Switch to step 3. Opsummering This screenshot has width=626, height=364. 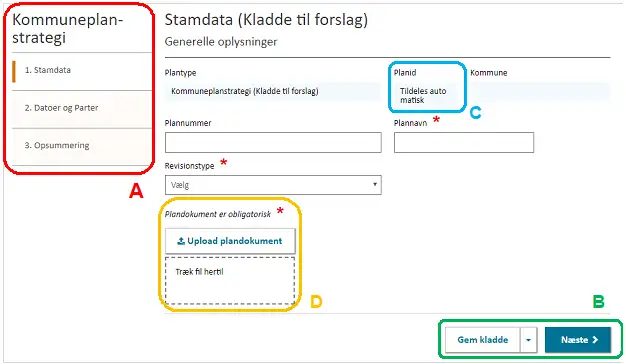pos(57,146)
